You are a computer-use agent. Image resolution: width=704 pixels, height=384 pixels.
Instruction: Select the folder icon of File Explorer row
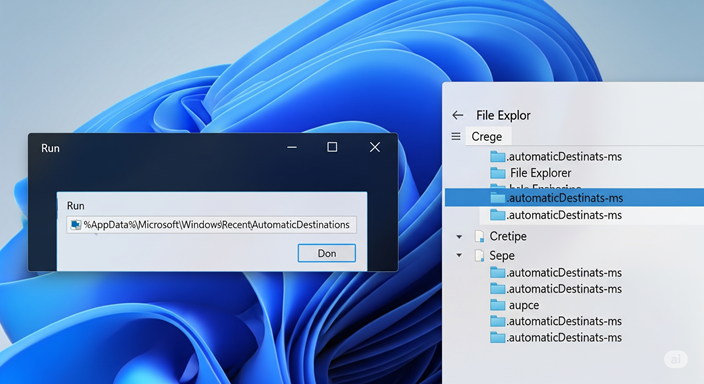pos(497,173)
